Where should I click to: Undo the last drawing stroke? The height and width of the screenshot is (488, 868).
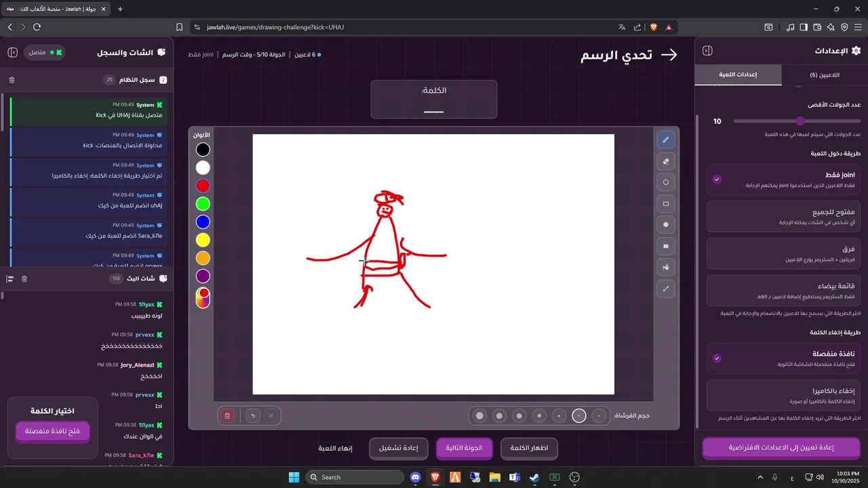253,415
